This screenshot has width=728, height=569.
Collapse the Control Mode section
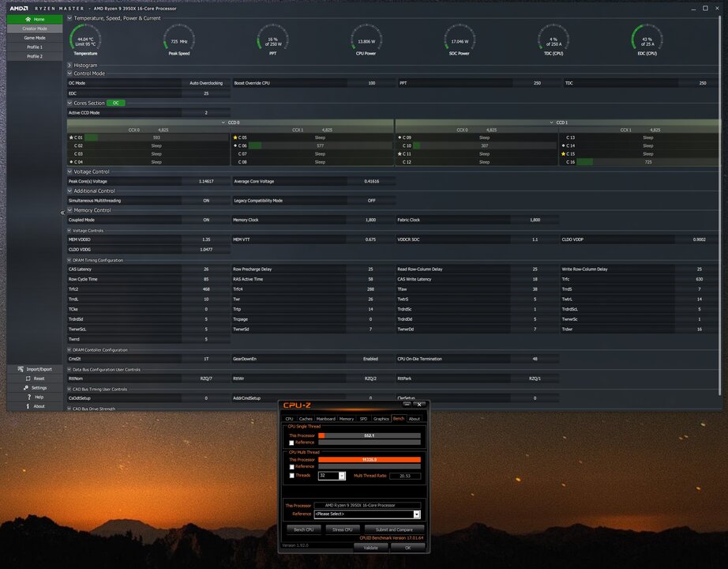pos(69,73)
